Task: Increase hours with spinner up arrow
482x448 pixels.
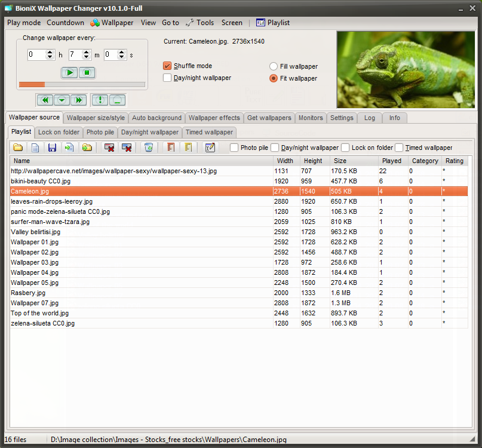Action: tap(50, 53)
